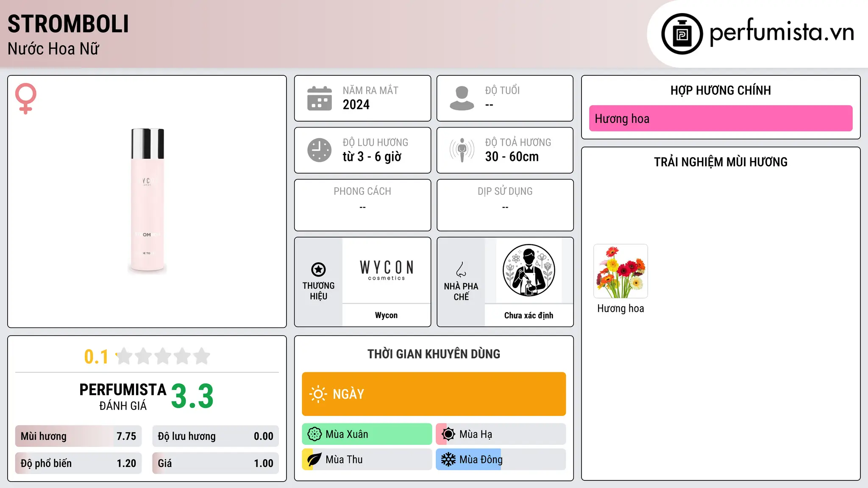This screenshot has height=488, width=868.
Task: Click the Perfumista Đánh giá label
Action: tap(123, 396)
